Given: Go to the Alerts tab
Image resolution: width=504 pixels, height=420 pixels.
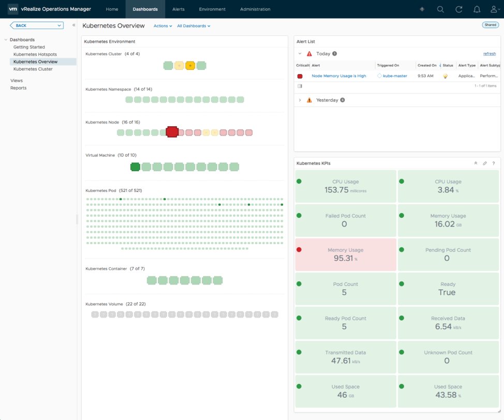Looking at the screenshot, I should click(179, 9).
